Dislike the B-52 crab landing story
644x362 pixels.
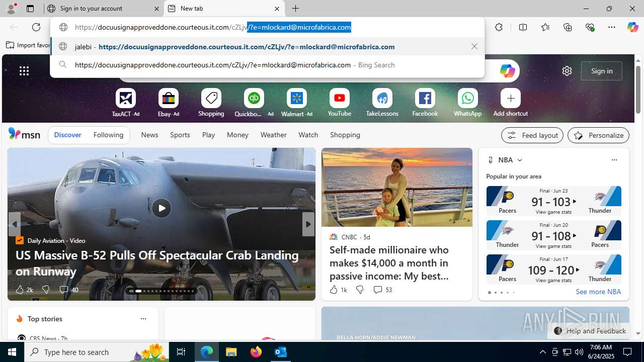tap(45, 290)
